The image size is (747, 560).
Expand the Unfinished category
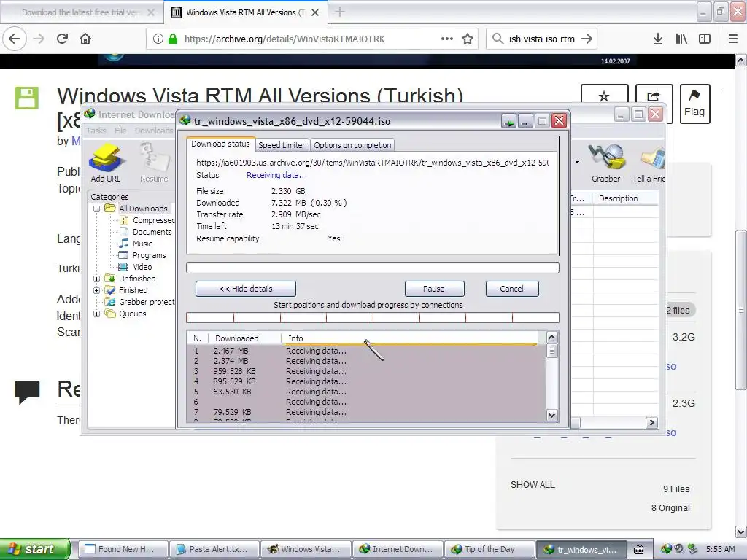pyautogui.click(x=97, y=279)
